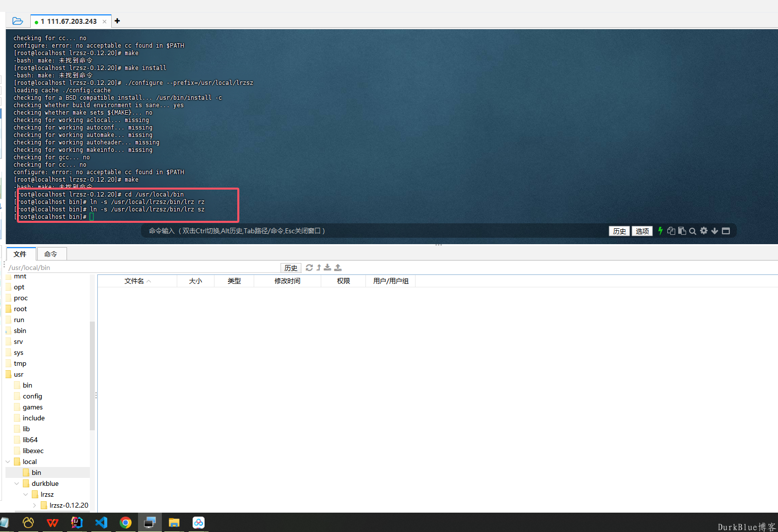This screenshot has height=532, width=778.
Task: Download selected file icon
Action: [x=328, y=267]
